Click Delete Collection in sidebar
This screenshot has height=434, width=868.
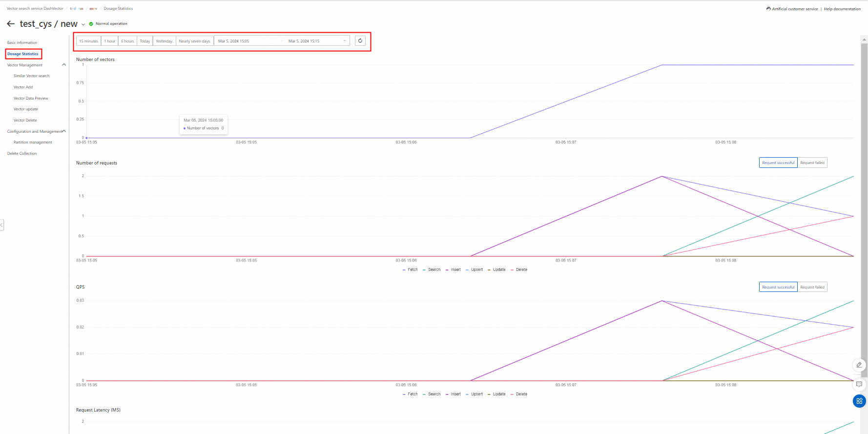tap(22, 153)
